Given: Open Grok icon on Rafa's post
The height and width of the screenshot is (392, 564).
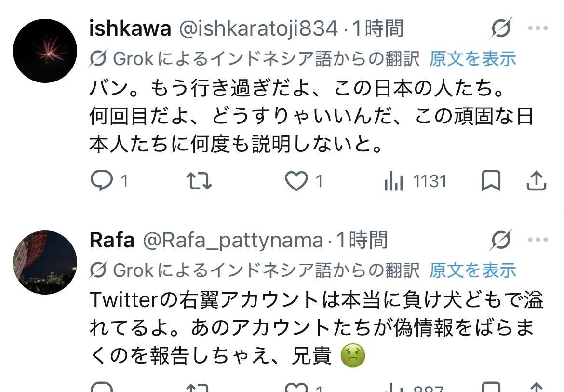Looking at the screenshot, I should pos(501,240).
